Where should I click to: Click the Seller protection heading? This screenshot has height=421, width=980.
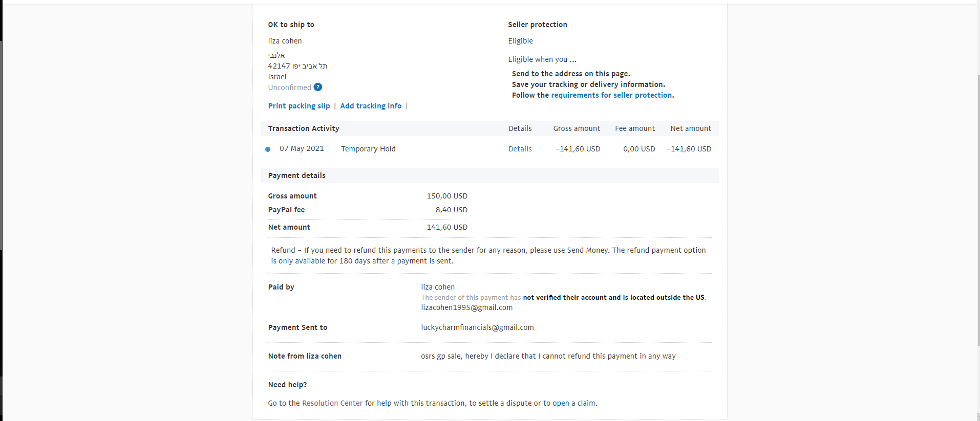(x=538, y=25)
